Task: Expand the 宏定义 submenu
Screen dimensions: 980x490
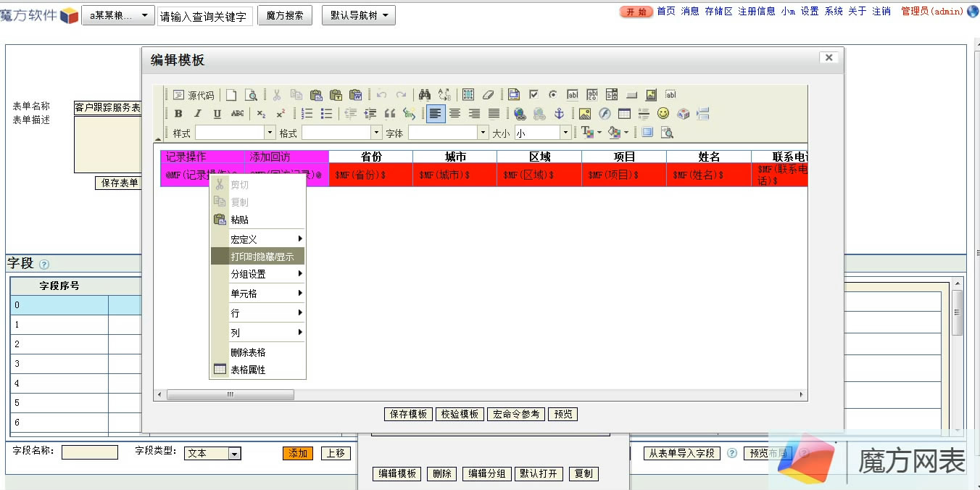Action: 257,238
